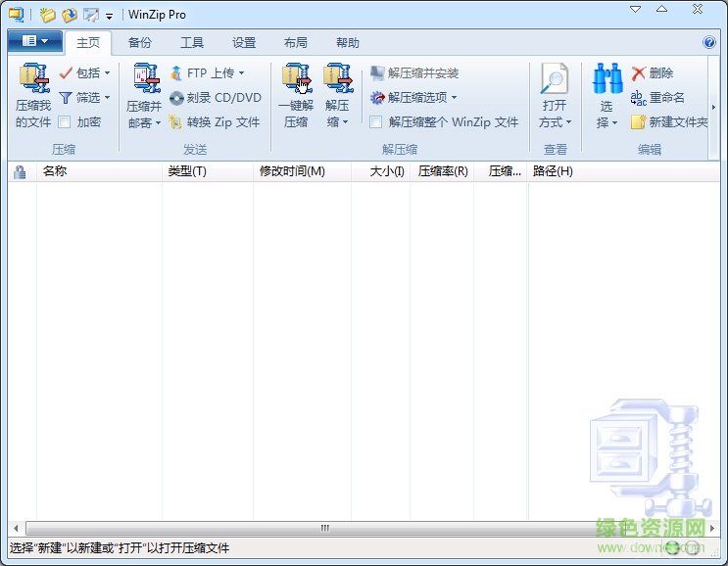
Task: Click the 包括 red checkmark icon
Action: point(66,72)
